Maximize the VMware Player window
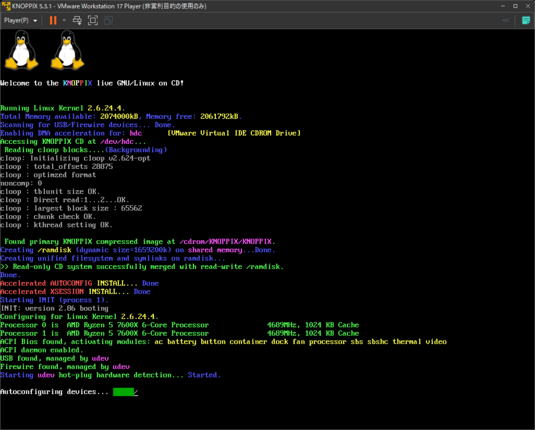535x430 pixels. (516, 6)
